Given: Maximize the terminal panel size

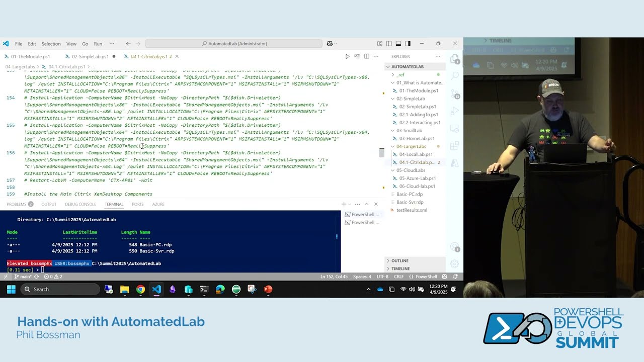Looking at the screenshot, I should 366,204.
